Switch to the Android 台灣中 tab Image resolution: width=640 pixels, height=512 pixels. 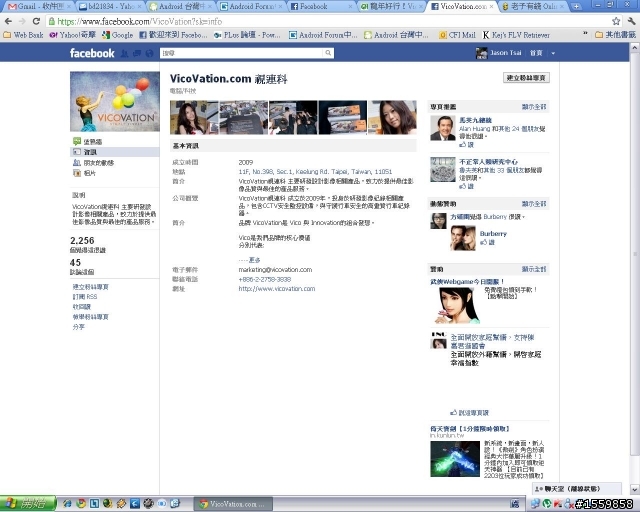pyautogui.click(x=181, y=7)
